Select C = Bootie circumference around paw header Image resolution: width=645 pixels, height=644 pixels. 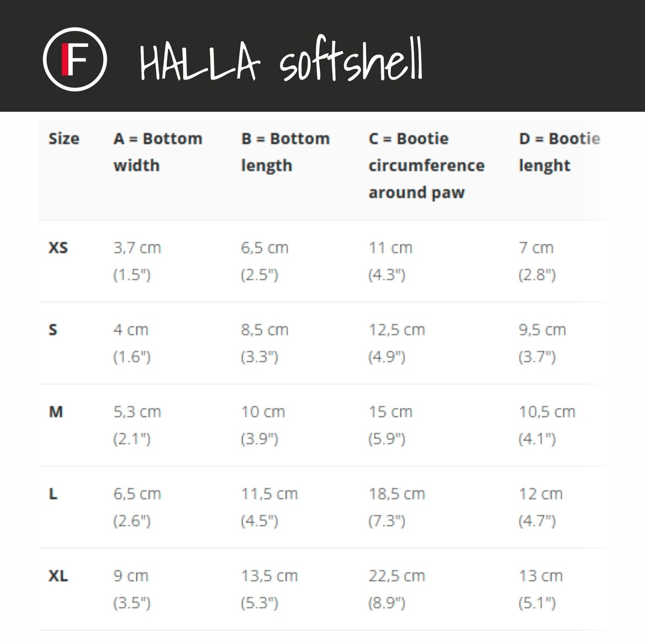[x=426, y=165]
